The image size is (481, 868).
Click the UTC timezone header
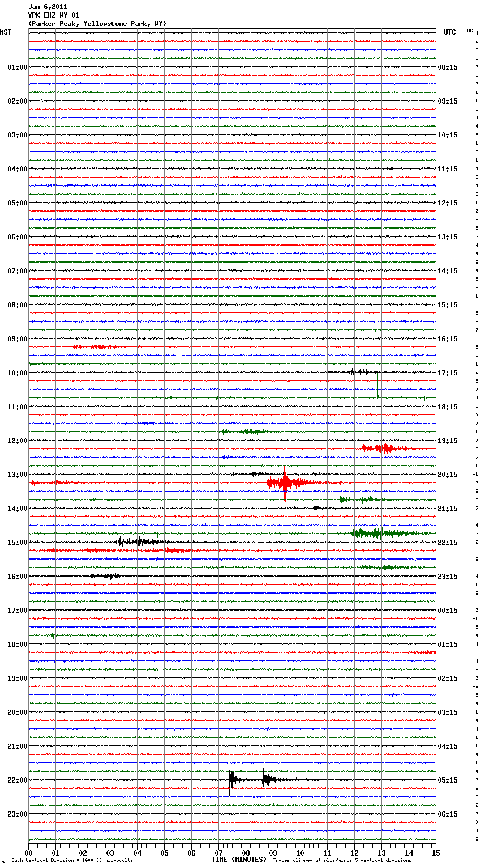pos(449,32)
